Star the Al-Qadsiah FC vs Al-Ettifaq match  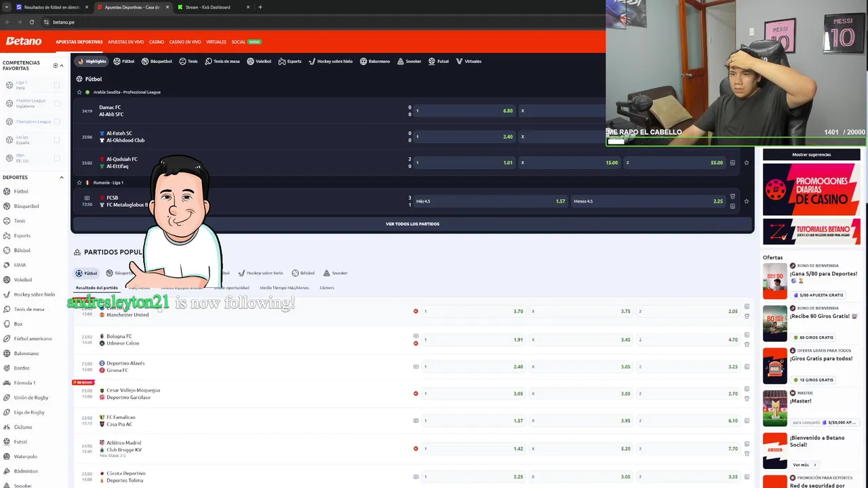point(747,163)
